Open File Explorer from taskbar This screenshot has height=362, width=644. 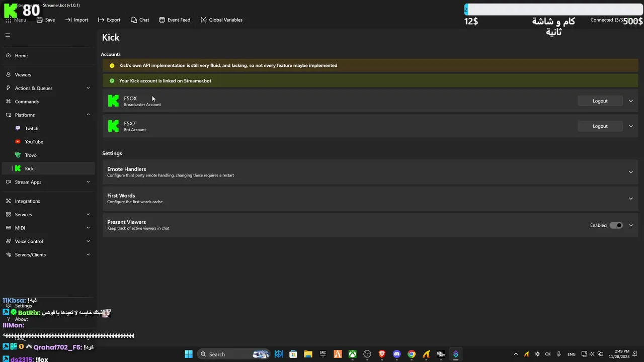(308, 354)
